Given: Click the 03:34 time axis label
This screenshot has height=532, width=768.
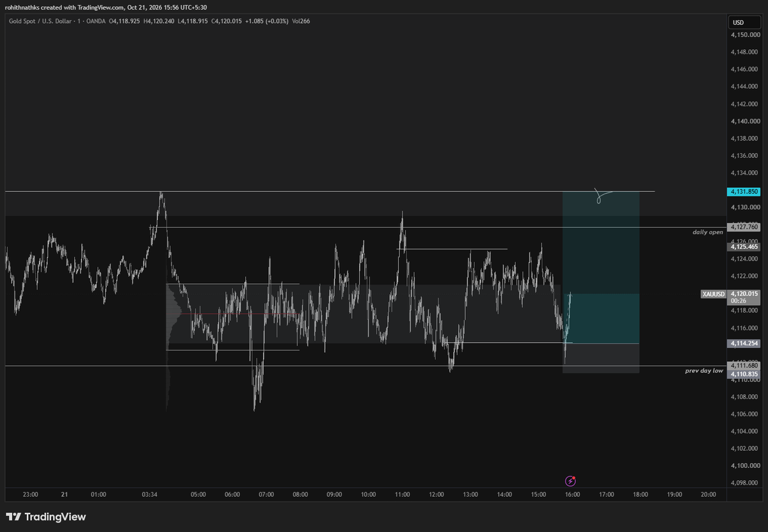Looking at the screenshot, I should [150, 494].
